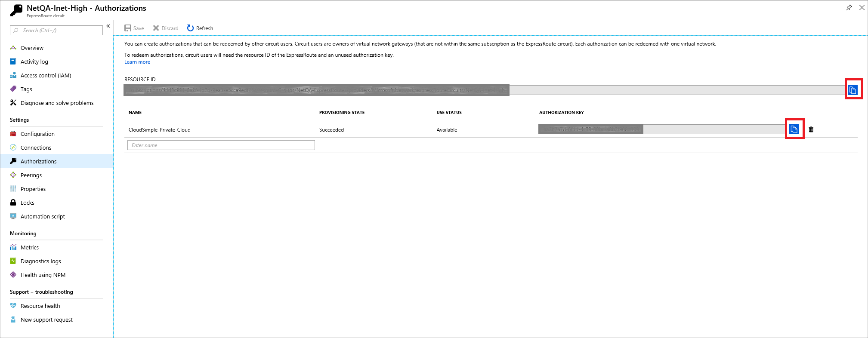Screen dimensions: 868x338
Task: Select Authorizations in the sidebar
Action: pyautogui.click(x=56, y=161)
